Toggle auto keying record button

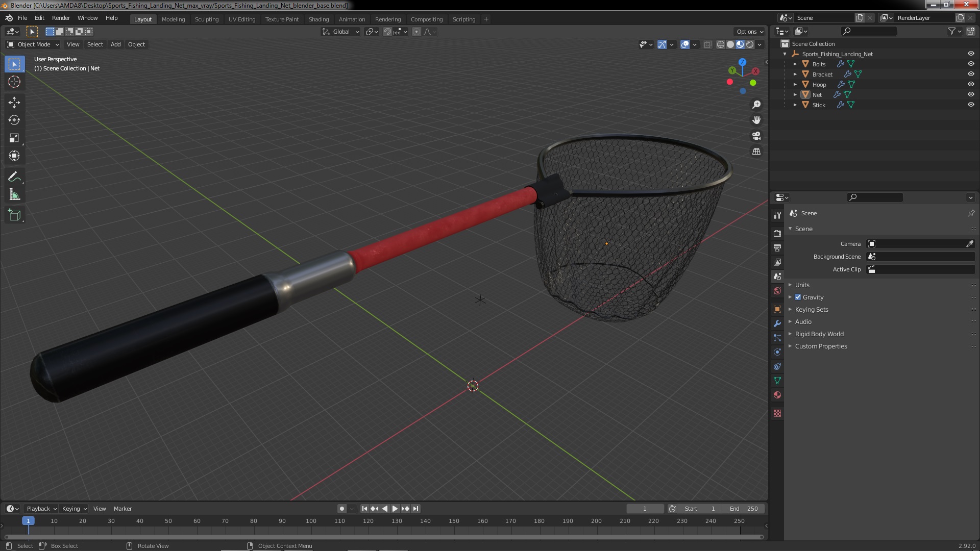[341, 509]
